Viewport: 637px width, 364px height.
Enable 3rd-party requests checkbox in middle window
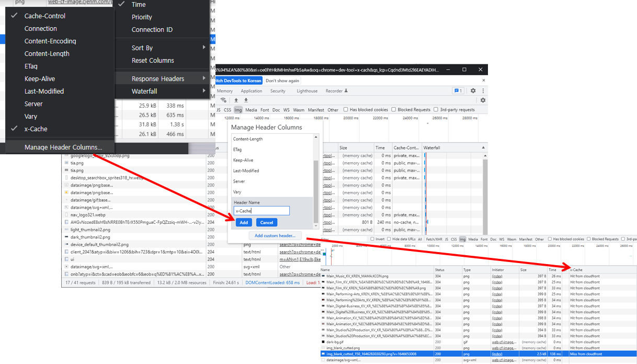click(x=436, y=110)
